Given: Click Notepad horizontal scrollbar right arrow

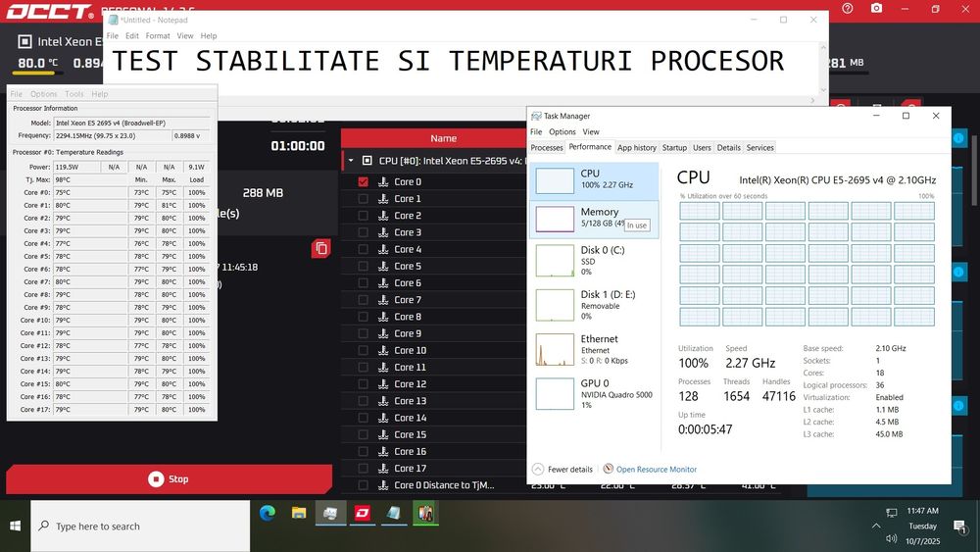Looking at the screenshot, I should [812, 100].
